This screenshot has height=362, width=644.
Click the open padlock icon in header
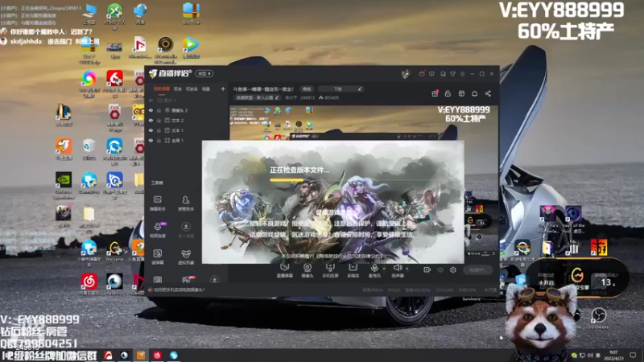click(x=448, y=93)
